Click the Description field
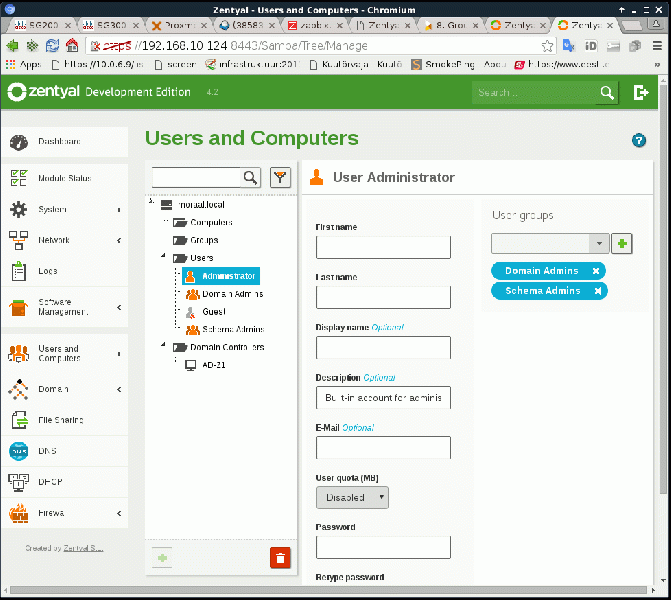671x600 pixels. pos(383,398)
